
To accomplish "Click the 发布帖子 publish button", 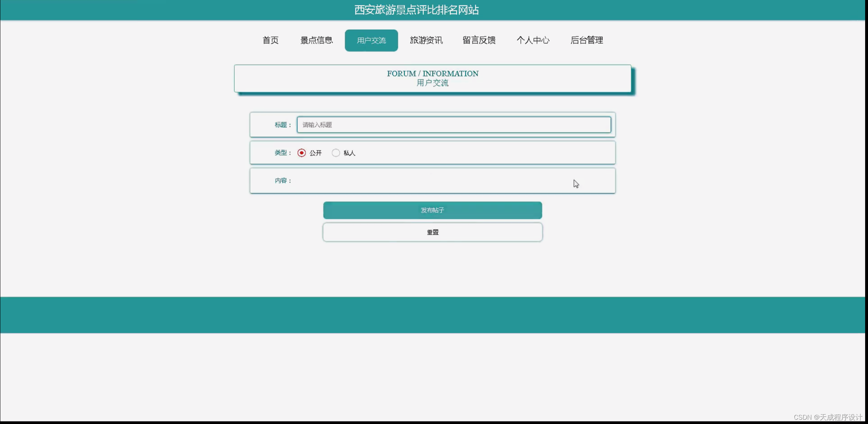I will (x=432, y=210).
